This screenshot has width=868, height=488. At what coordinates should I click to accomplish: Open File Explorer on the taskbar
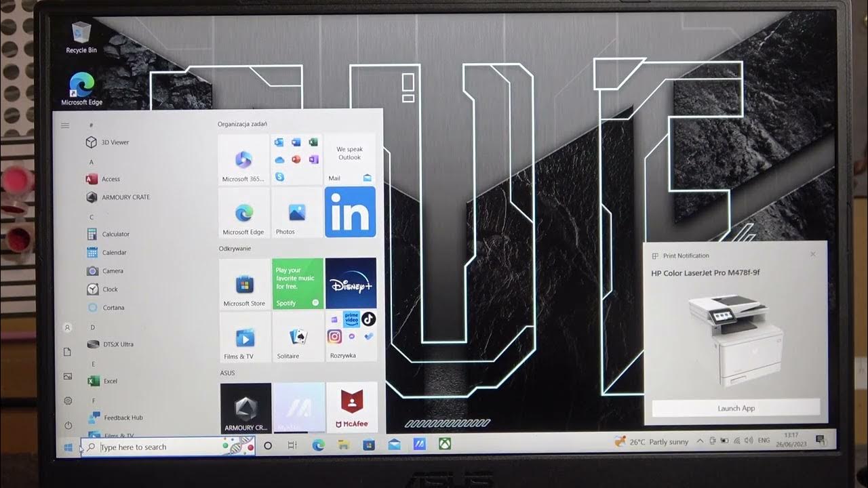(x=344, y=445)
